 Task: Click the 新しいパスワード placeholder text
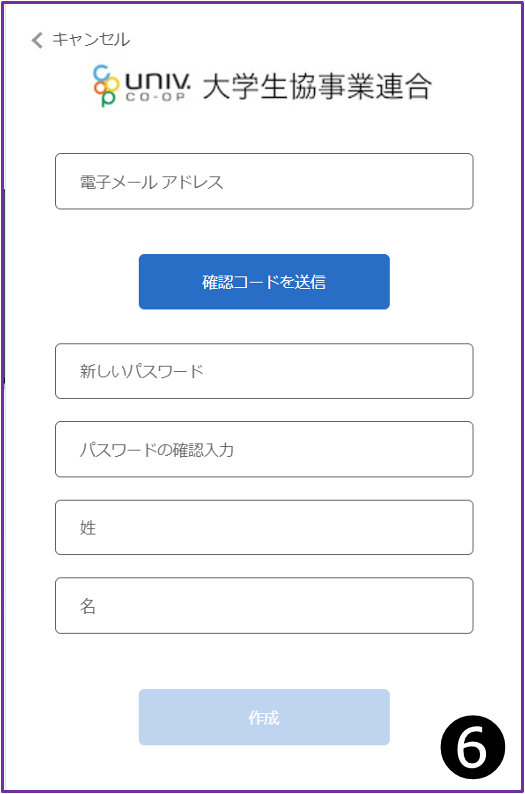tap(141, 371)
